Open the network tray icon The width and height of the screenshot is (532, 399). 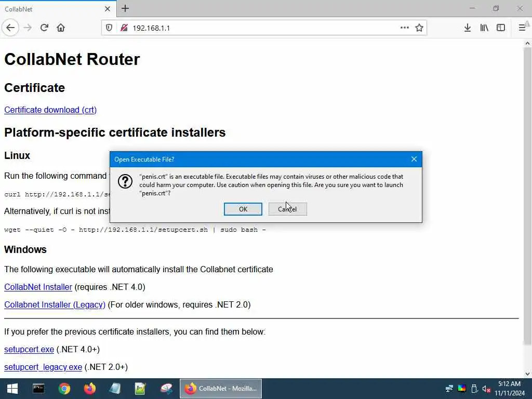[x=449, y=389]
